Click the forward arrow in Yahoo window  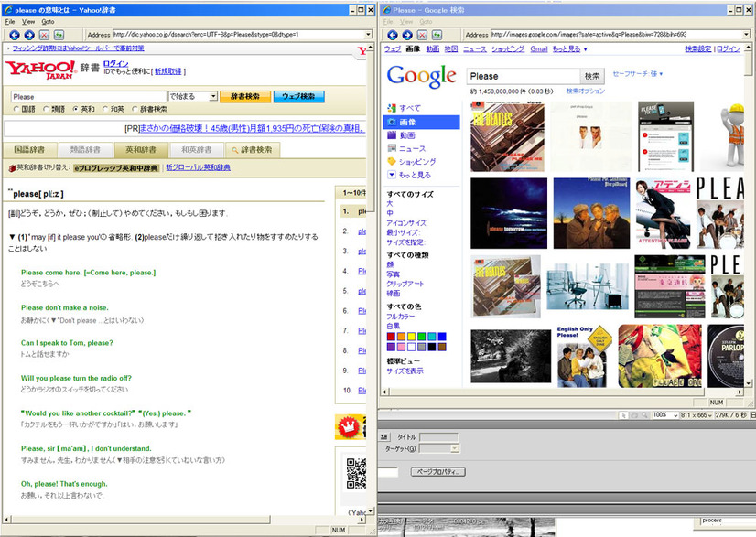tap(28, 35)
